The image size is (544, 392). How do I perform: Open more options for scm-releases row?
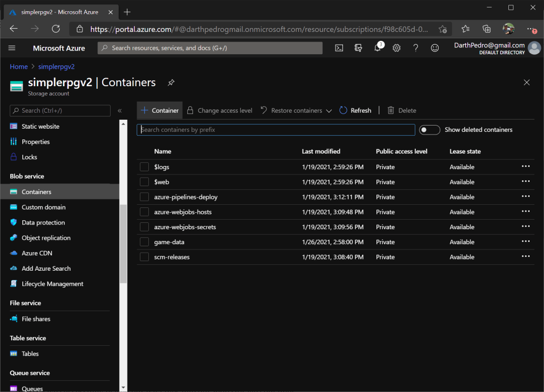(x=525, y=257)
